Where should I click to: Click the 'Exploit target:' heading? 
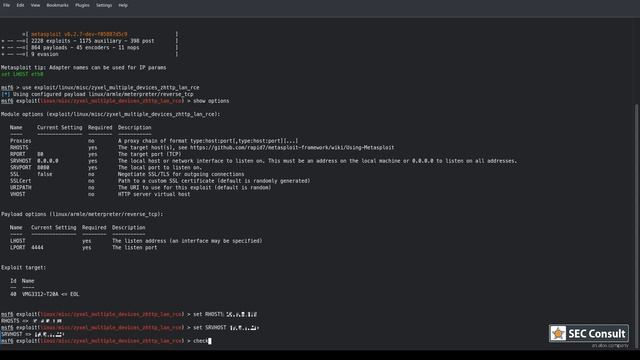pos(23,267)
